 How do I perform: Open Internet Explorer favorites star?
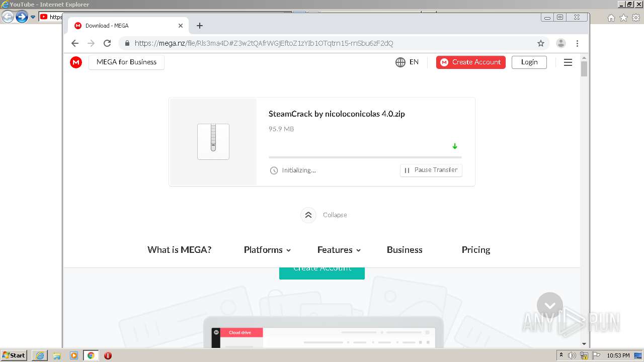pyautogui.click(x=623, y=18)
